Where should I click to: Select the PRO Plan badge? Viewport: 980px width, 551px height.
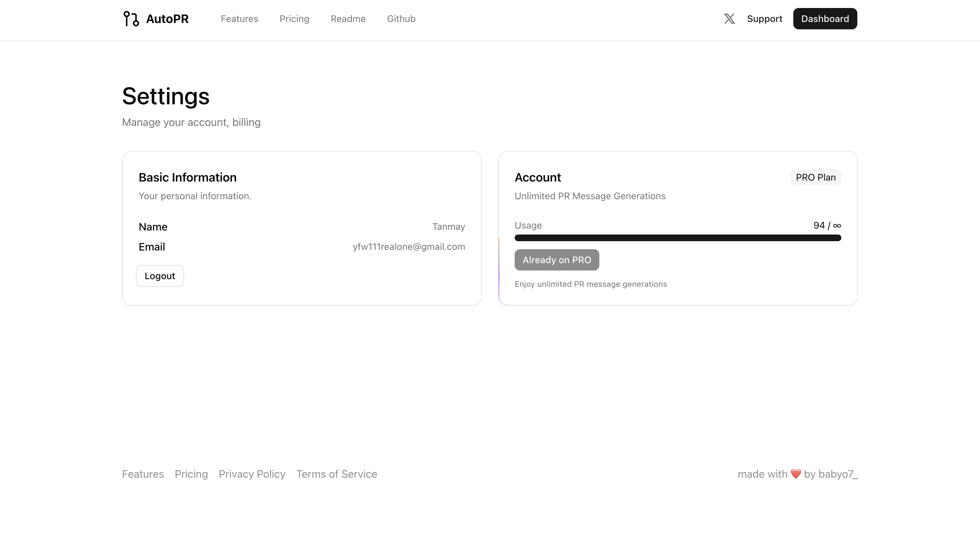pyautogui.click(x=816, y=177)
